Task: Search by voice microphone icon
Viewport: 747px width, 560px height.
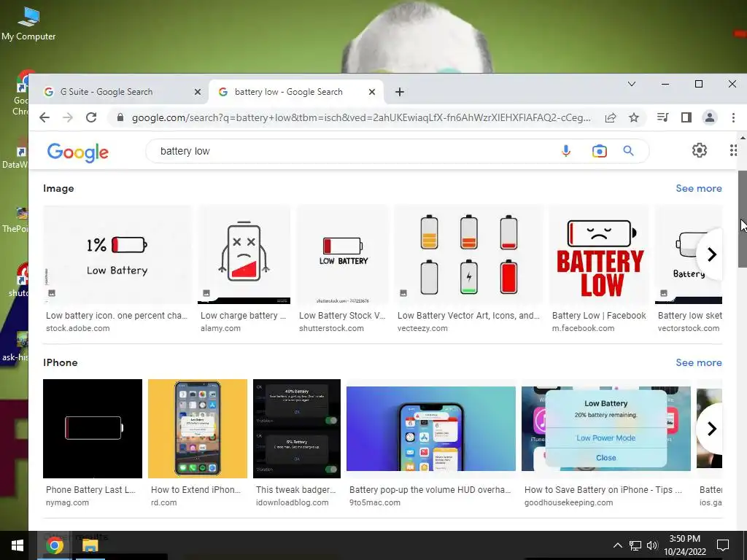Action: 566,151
